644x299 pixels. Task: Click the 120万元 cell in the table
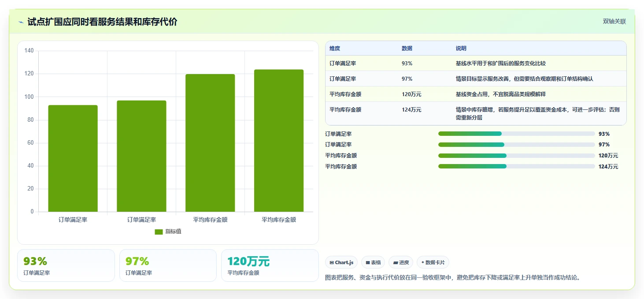click(x=411, y=94)
